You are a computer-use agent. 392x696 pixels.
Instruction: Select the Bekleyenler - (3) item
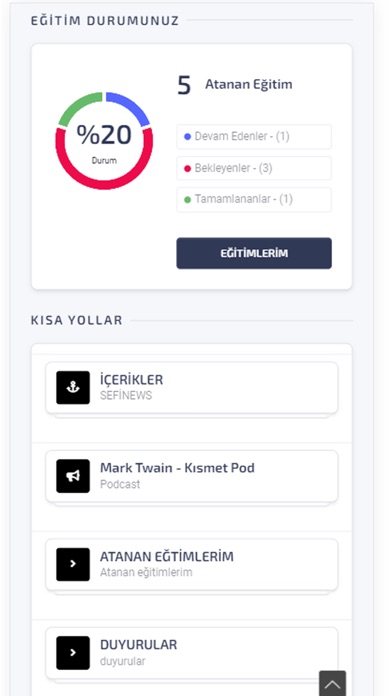tap(254, 168)
